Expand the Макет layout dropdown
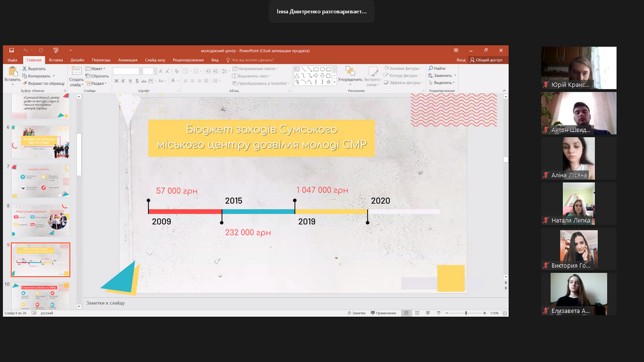The image size is (644, 362). click(x=97, y=69)
